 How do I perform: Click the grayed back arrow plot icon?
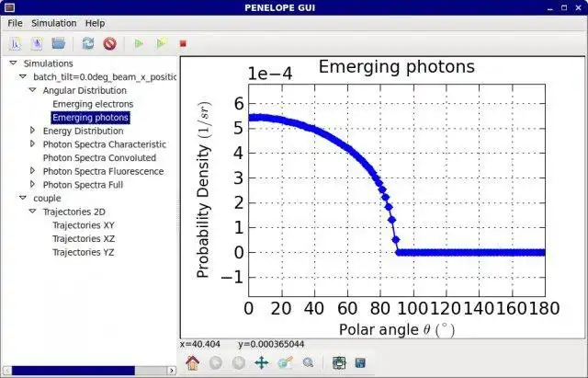click(216, 362)
